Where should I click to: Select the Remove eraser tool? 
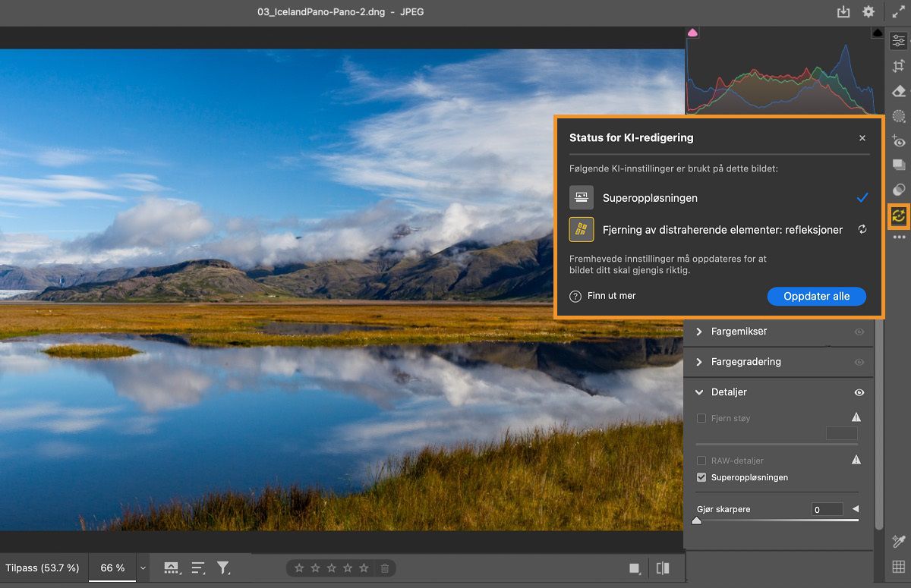(898, 91)
